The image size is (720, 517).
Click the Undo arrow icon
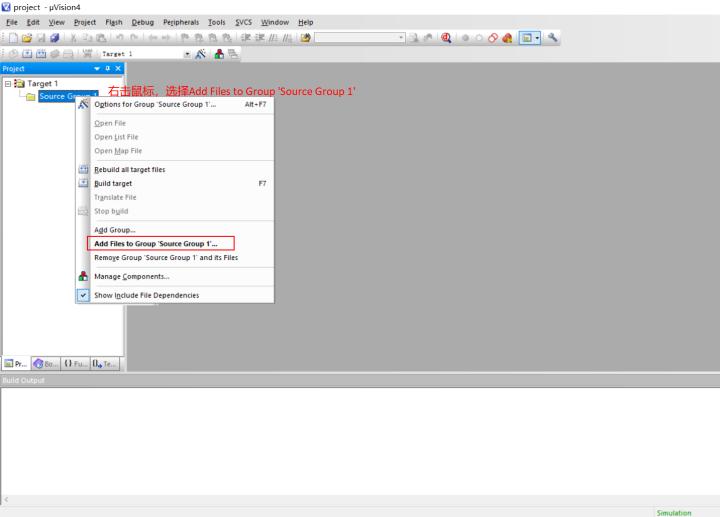120,38
